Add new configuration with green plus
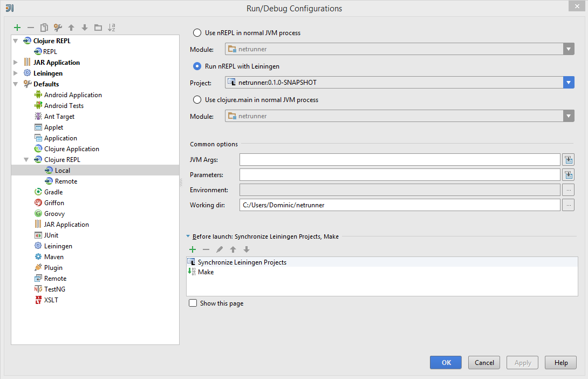 [x=17, y=28]
